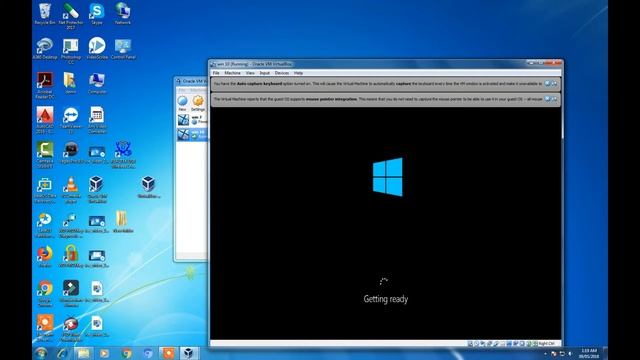Open the Google Chrome desktop shortcut

44,293
